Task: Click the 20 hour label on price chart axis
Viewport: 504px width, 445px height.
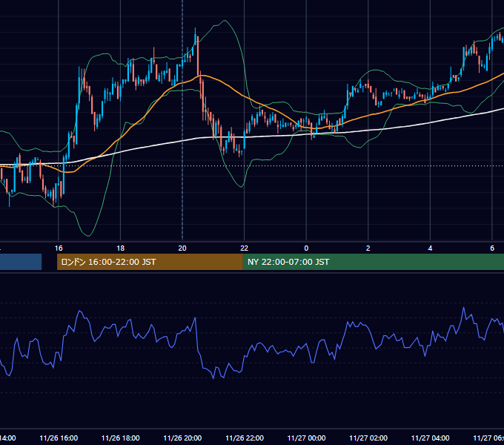Action: coord(182,248)
